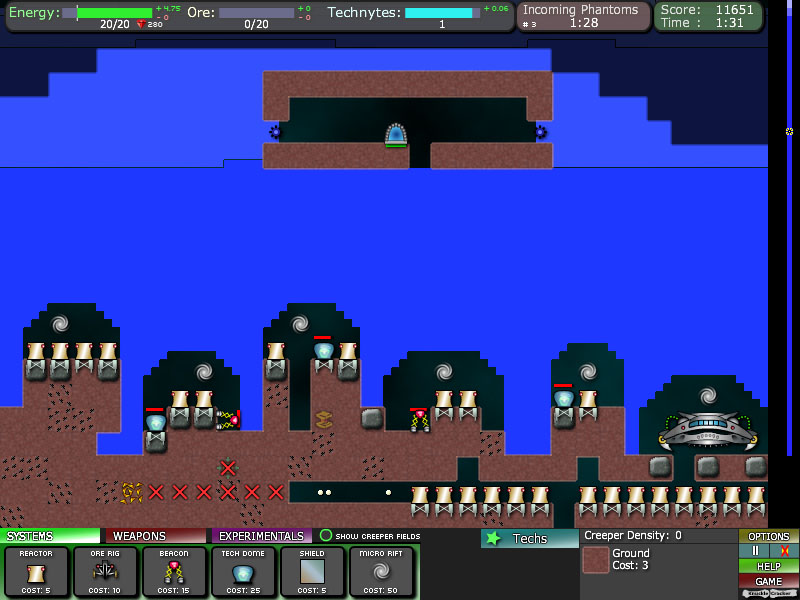800x600 pixels.
Task: Open the Experimentals tab
Action: 261,536
